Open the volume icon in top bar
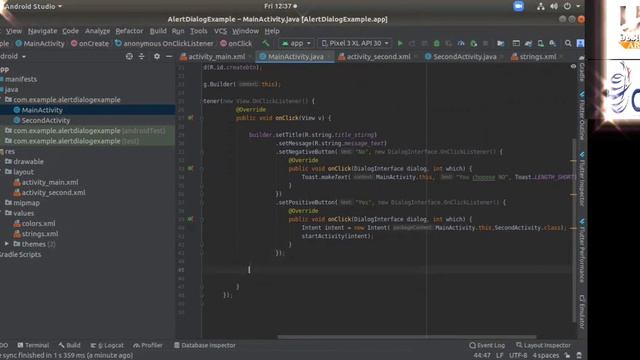 pos(554,6)
